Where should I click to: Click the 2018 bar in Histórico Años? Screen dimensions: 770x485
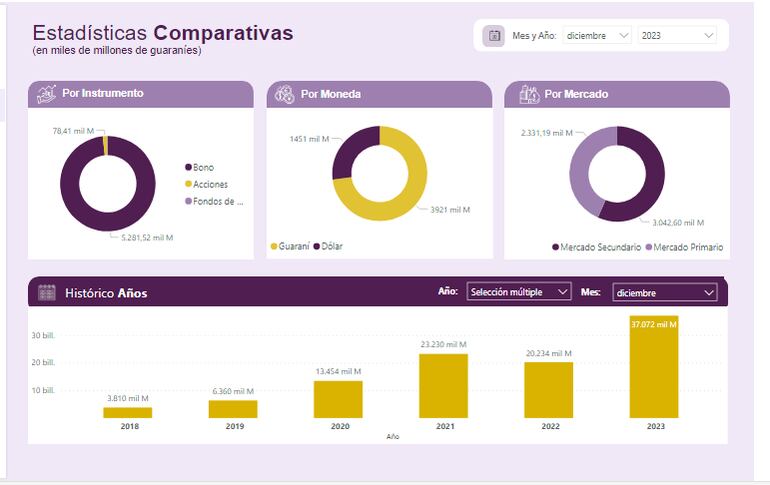click(x=128, y=412)
